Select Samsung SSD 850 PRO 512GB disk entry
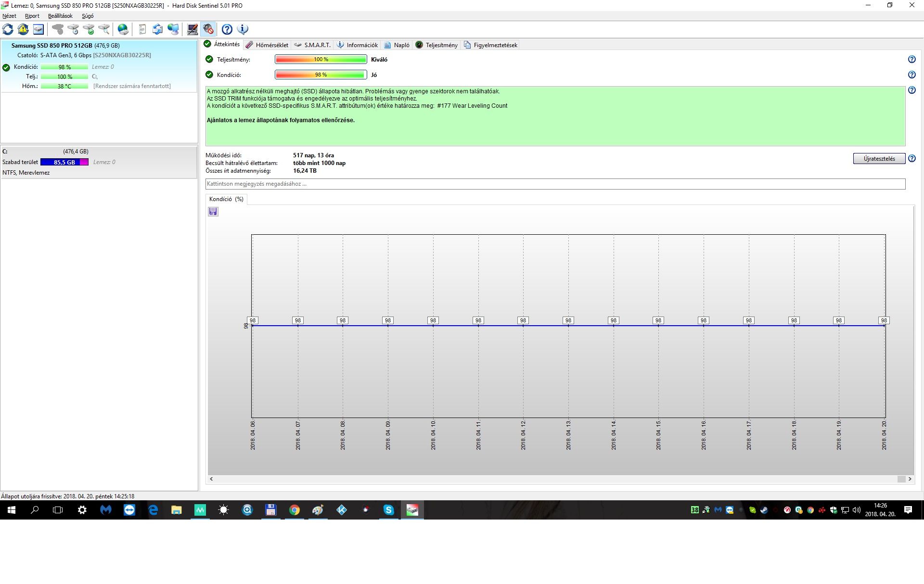Viewport: 924px width, 584px height. [x=99, y=66]
